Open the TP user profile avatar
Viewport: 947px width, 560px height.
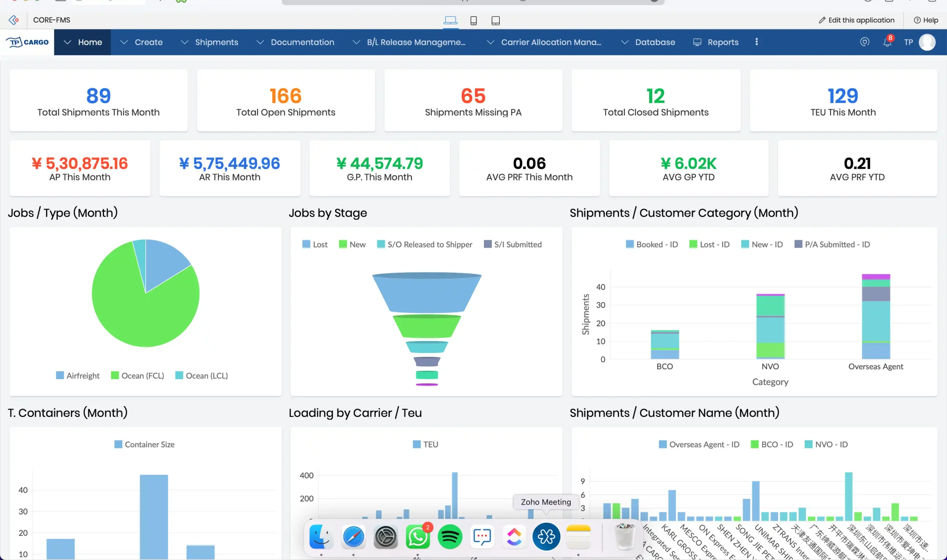coord(927,42)
